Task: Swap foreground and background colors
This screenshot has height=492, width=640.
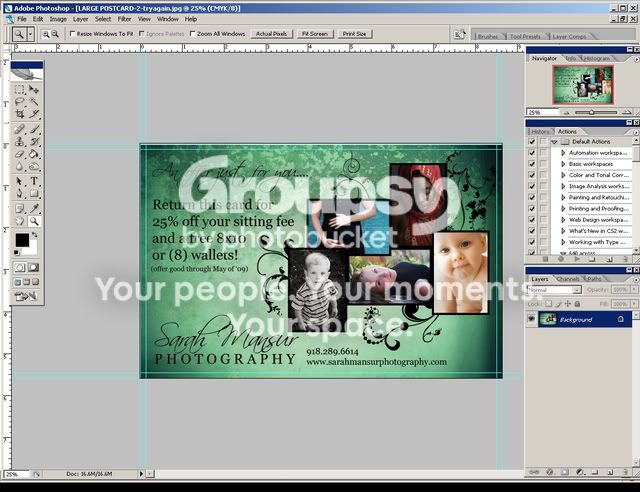Action: [x=35, y=235]
